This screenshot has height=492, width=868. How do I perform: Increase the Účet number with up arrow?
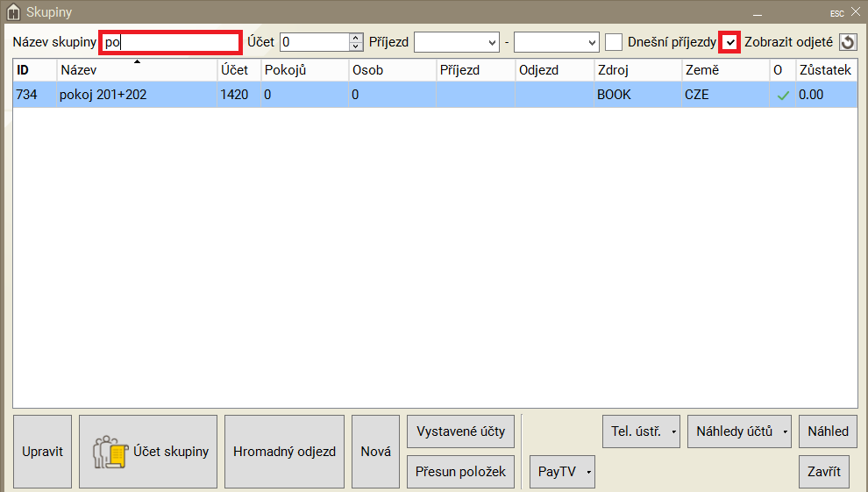pos(355,38)
